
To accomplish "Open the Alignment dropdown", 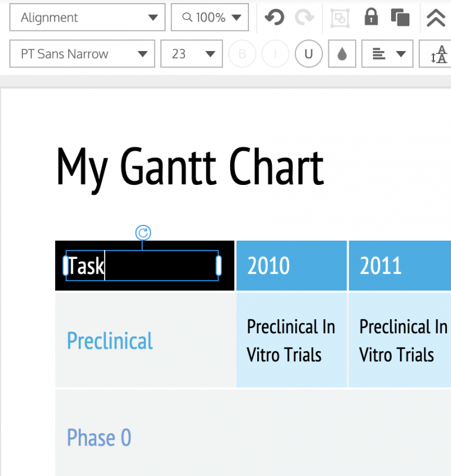I will [x=87, y=18].
